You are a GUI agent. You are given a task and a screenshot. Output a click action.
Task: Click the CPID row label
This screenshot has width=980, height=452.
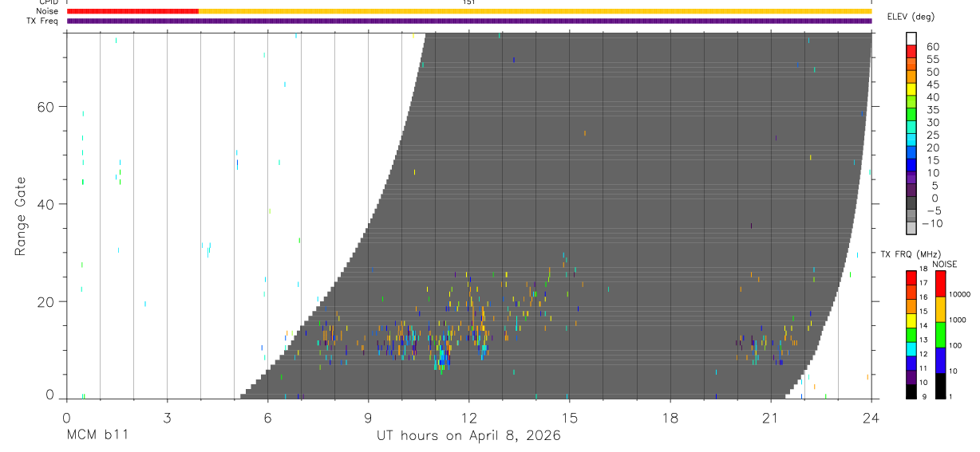click(x=47, y=2)
